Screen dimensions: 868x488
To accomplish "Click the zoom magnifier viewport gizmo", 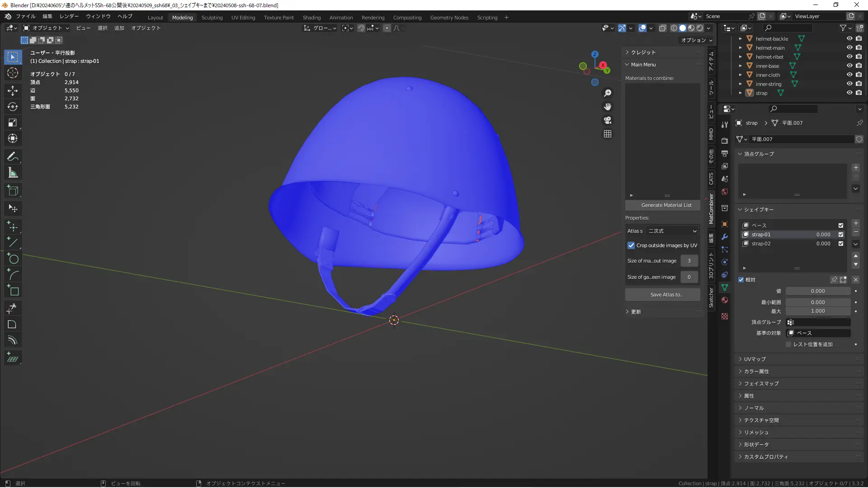I will pos(608,93).
